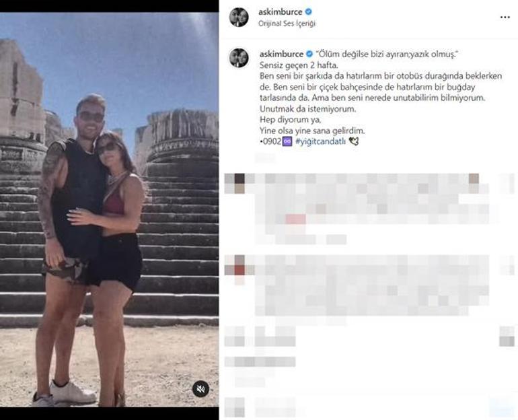Like the second blurred comment

coord(507,265)
